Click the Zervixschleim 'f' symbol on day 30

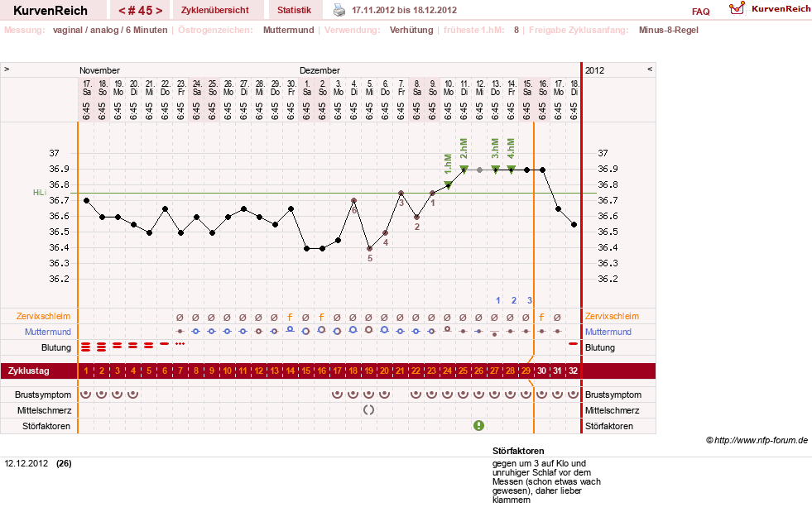pos(541,317)
